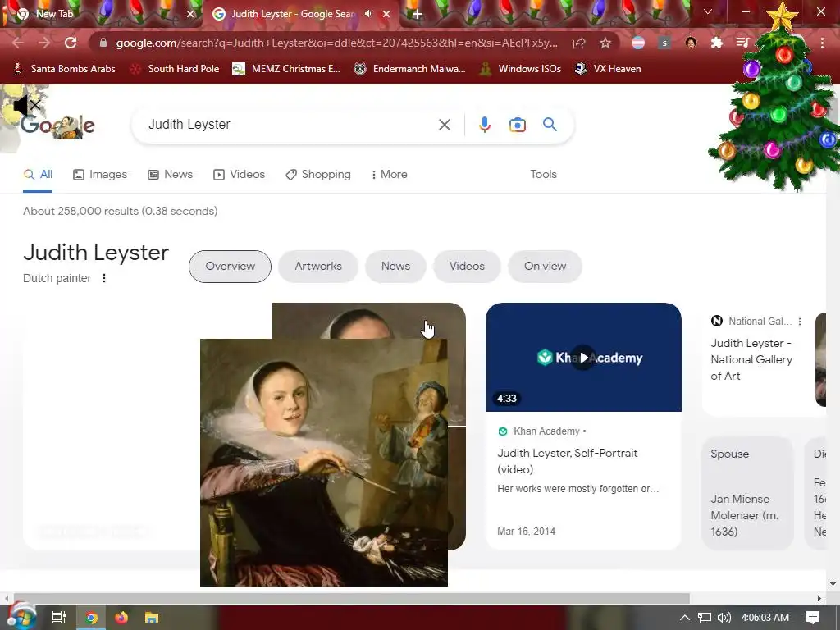Select the Artworks chip
The image size is (840, 630).
(318, 267)
